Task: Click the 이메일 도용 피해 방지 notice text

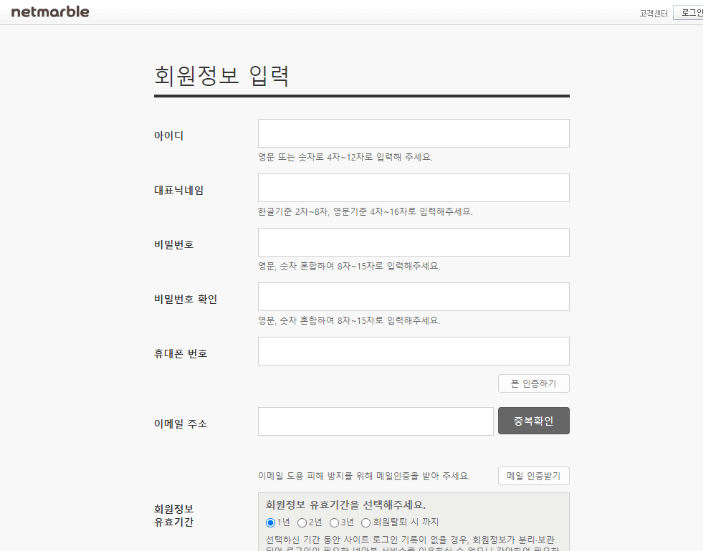Action: pyautogui.click(x=364, y=476)
